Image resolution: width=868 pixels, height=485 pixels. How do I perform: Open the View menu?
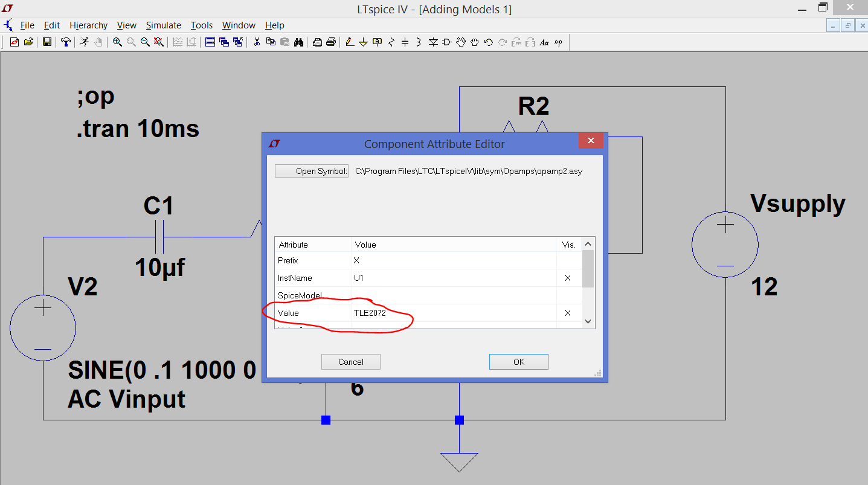coord(127,25)
